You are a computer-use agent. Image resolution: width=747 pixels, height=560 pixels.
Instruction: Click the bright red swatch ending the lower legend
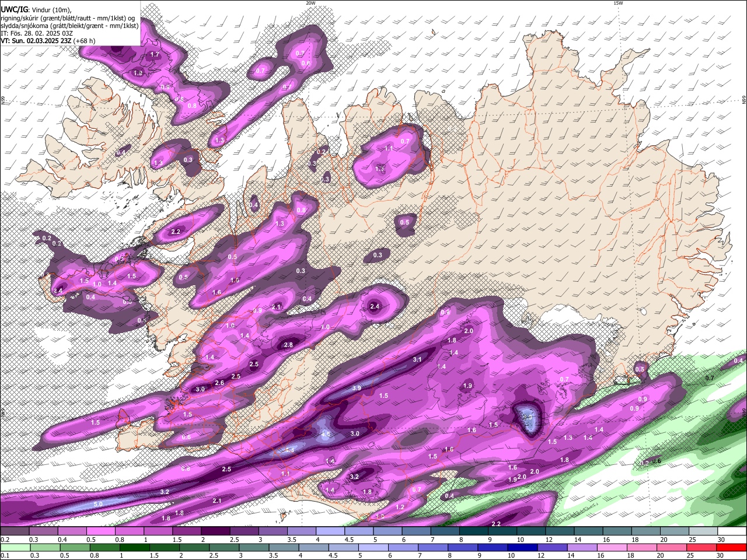(731, 547)
